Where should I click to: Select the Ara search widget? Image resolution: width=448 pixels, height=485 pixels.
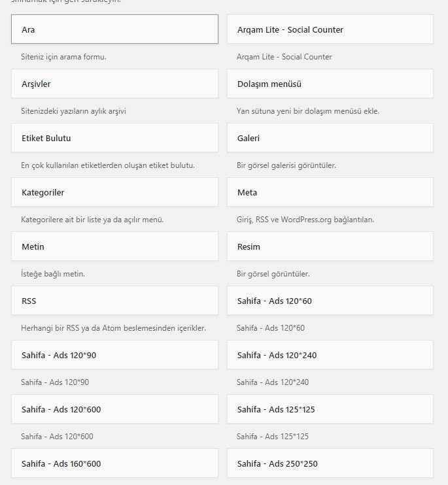tap(114, 29)
